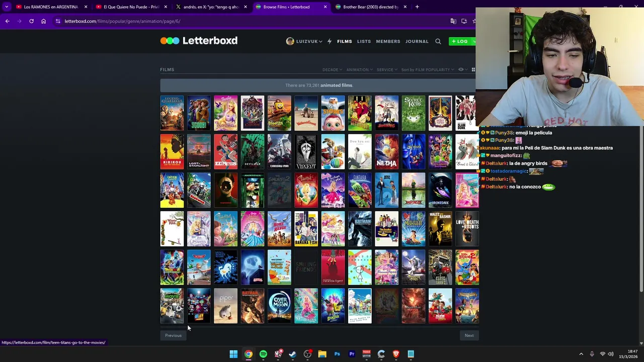This screenshot has height=362, width=644.
Task: Open Voicemeeter from the taskbar
Action: (x=366, y=354)
